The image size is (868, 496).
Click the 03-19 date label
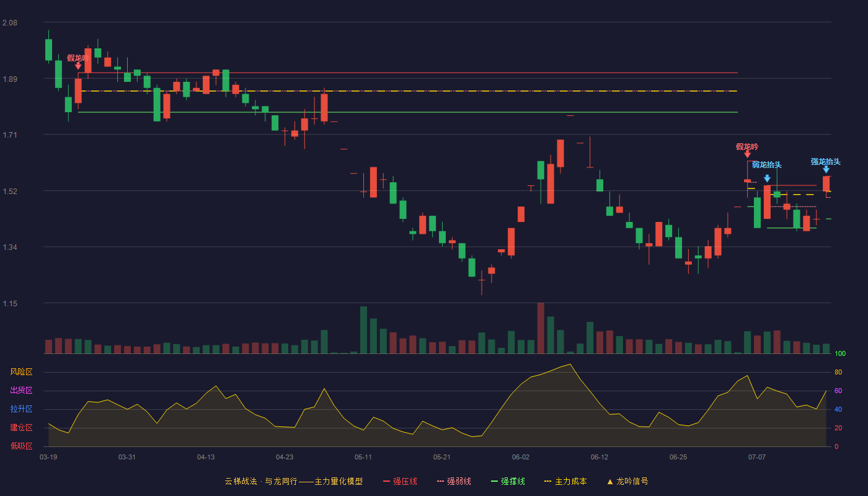point(48,457)
